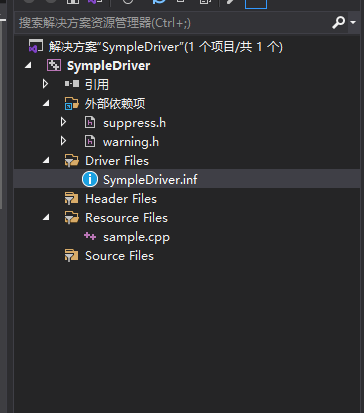This screenshot has height=413, width=364.
Task: Select the SympleDriver solution node icon
Action: [36, 46]
